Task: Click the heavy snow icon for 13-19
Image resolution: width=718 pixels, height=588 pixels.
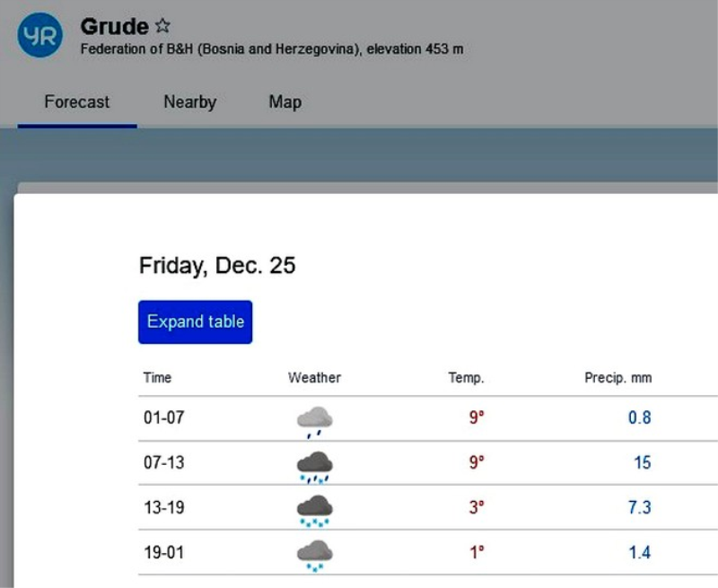Action: tap(314, 509)
